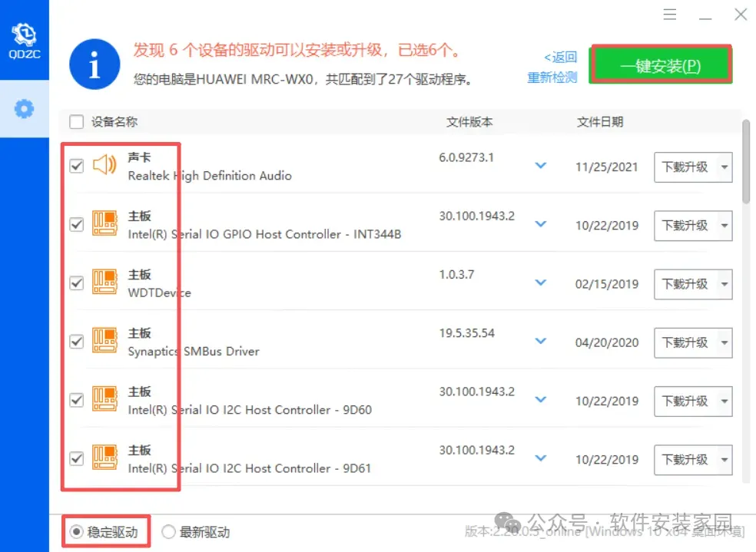
Task: Click the blue info circle icon
Action: (94, 64)
